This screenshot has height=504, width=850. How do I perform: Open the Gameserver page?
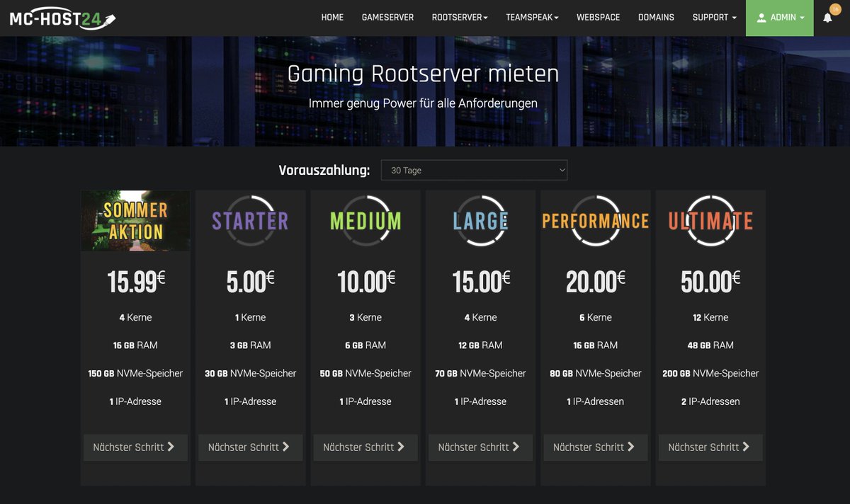(x=387, y=18)
